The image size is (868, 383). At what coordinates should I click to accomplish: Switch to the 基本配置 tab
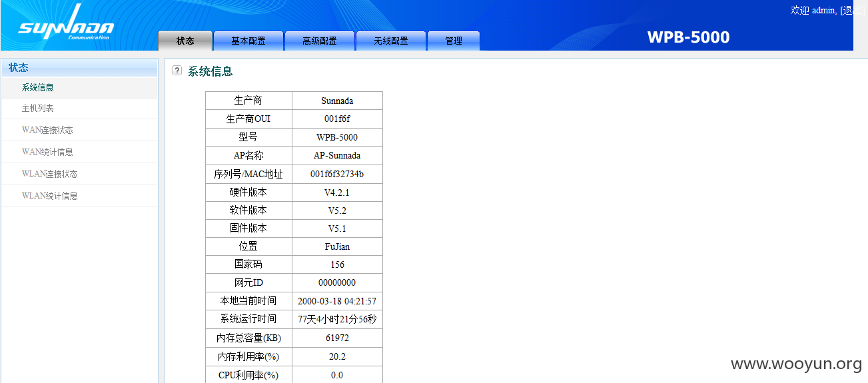[248, 41]
